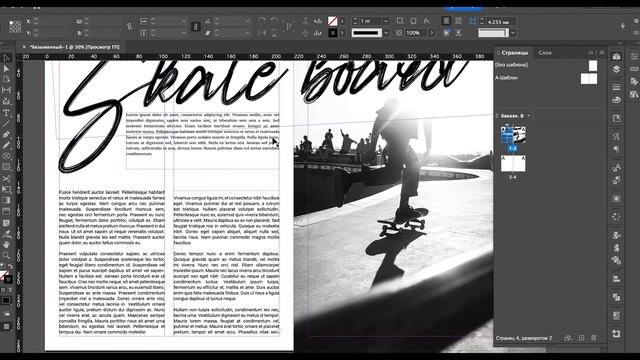Open the rotation angle dropdown

click(x=247, y=21)
